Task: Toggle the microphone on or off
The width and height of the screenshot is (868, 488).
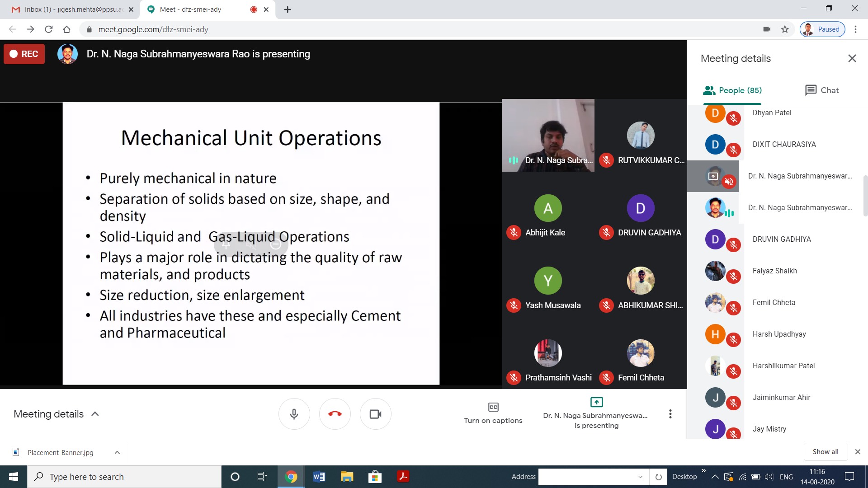Action: pos(294,414)
